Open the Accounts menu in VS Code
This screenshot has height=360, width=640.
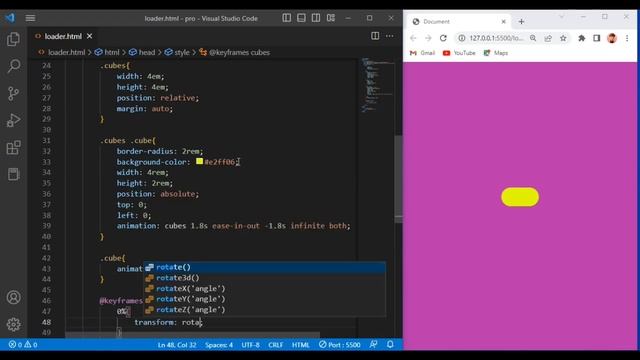[13, 297]
